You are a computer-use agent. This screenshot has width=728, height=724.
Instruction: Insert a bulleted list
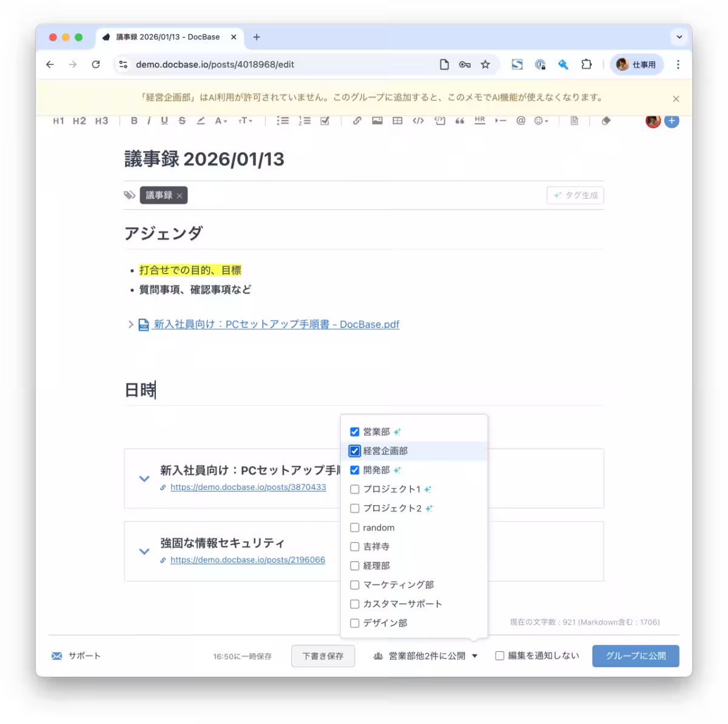pyautogui.click(x=282, y=121)
